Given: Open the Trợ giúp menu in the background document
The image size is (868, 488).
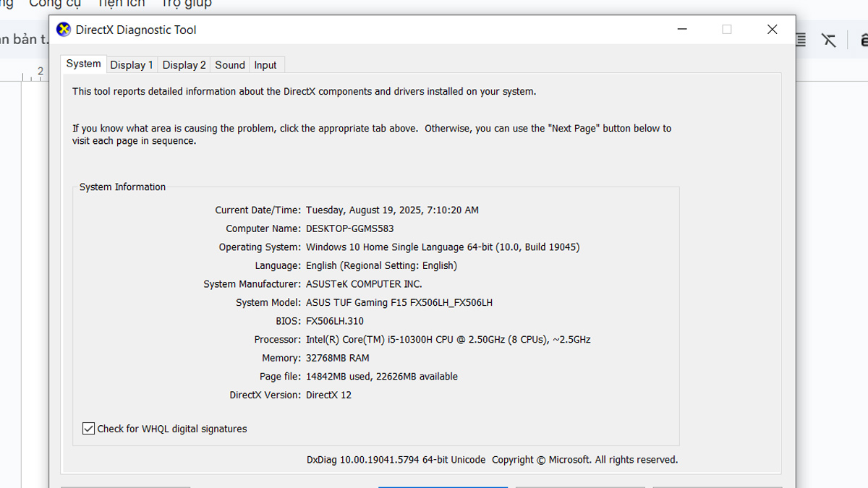Looking at the screenshot, I should pos(187,4).
